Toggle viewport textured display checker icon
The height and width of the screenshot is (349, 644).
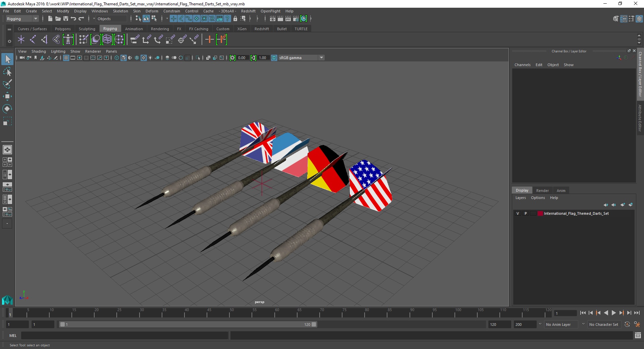click(144, 58)
